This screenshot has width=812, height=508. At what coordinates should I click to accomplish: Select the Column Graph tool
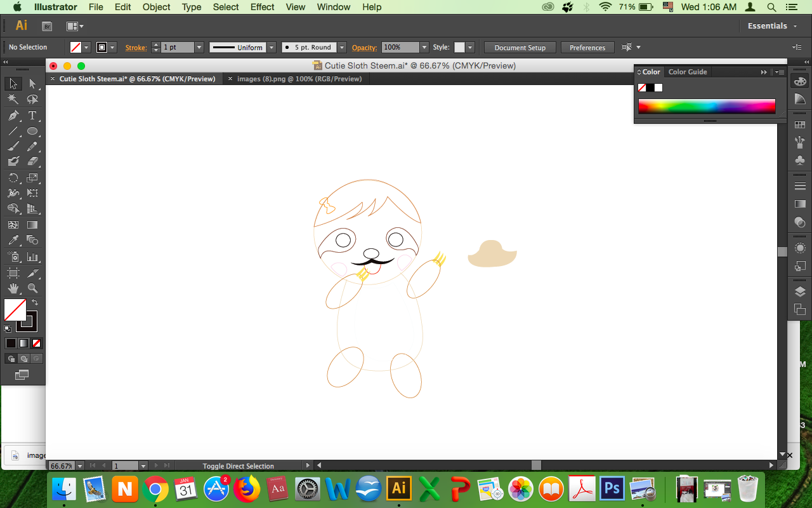[32, 257]
